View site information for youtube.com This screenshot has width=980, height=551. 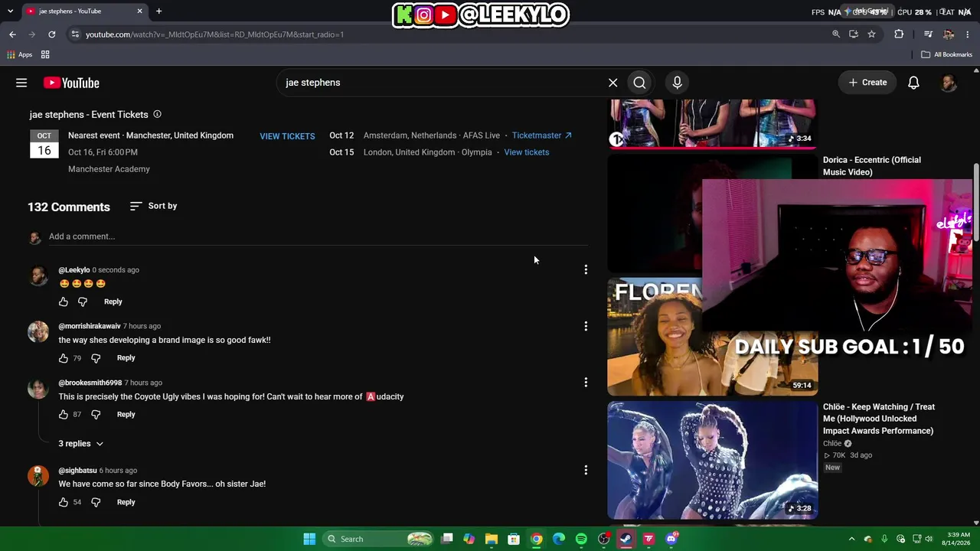74,34
